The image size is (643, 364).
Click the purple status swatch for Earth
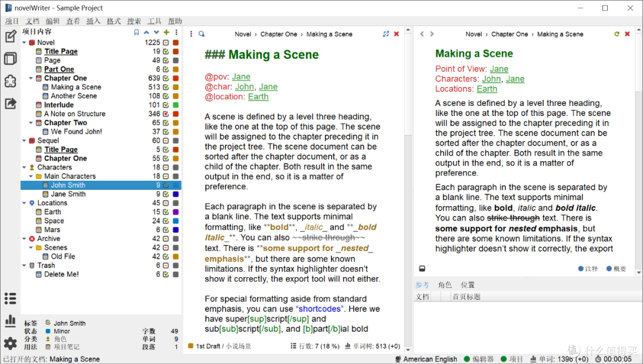(176, 212)
